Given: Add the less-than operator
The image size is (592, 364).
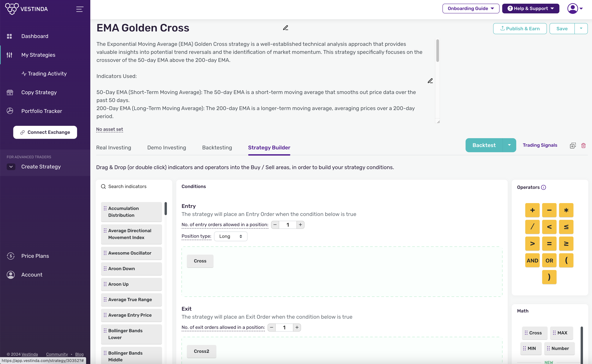Looking at the screenshot, I should 549,227.
